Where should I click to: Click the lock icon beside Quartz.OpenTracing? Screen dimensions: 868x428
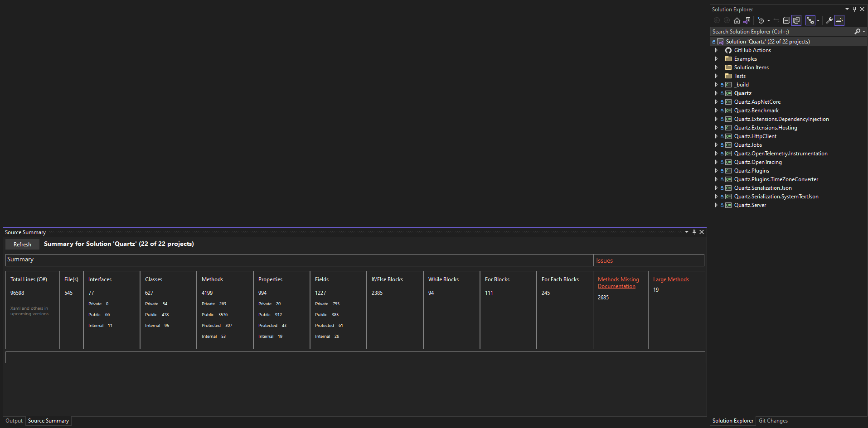coord(722,162)
